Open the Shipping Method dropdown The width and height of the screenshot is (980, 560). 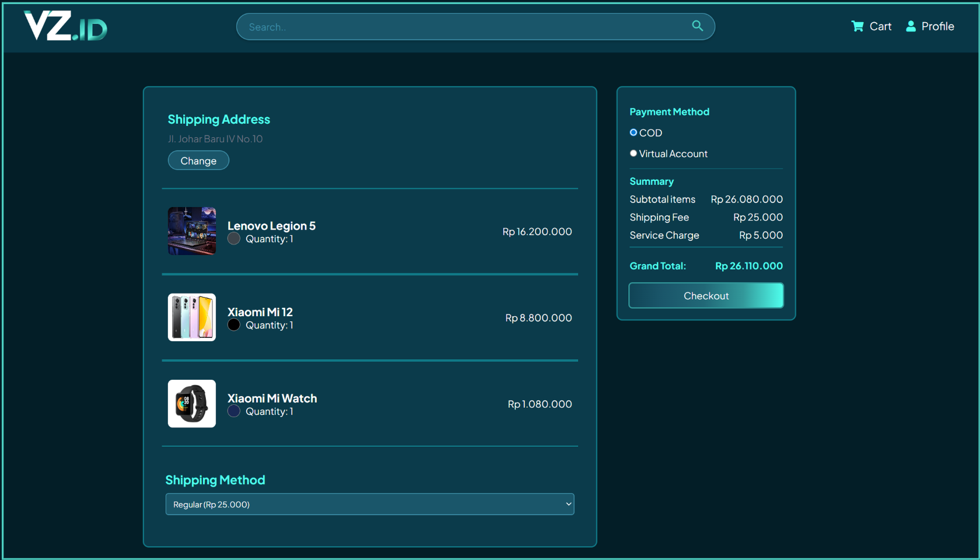click(x=370, y=504)
